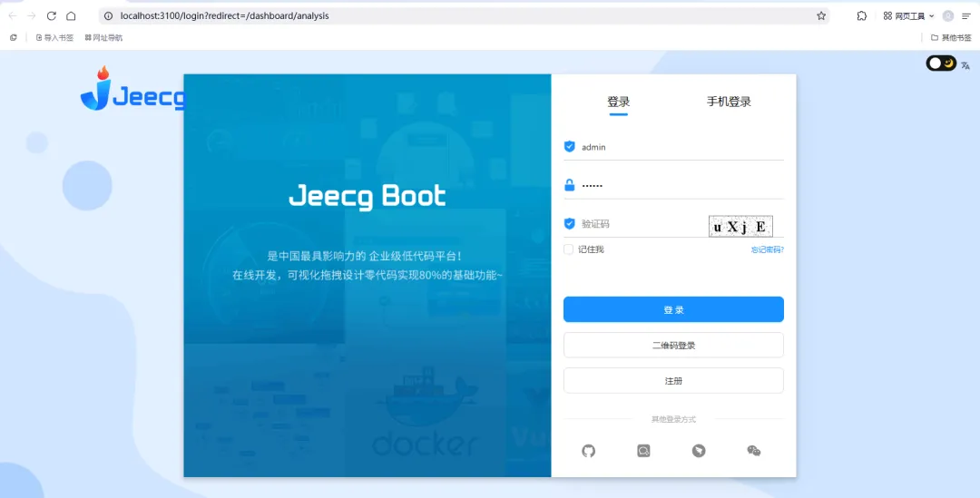Refresh the uXjE captcha image
980x498 pixels.
pyautogui.click(x=740, y=226)
